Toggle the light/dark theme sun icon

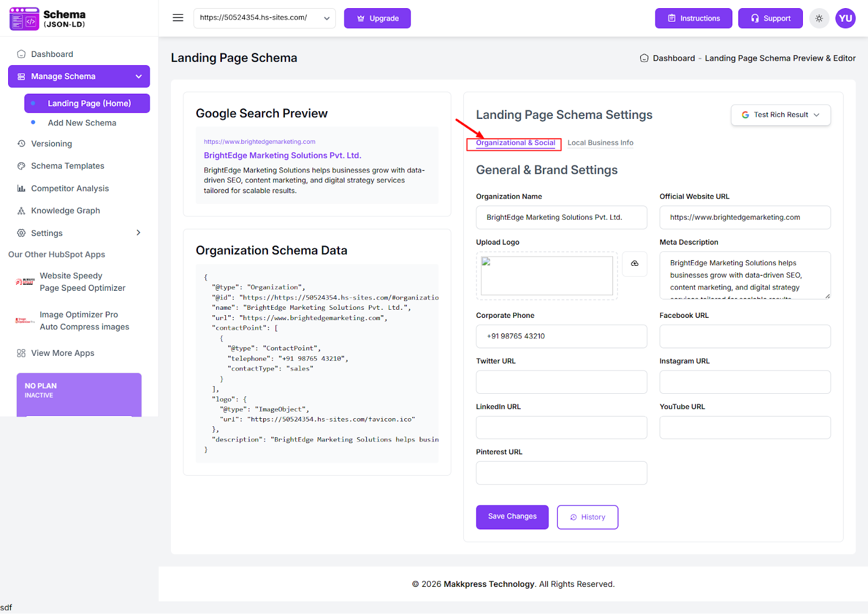[819, 18]
